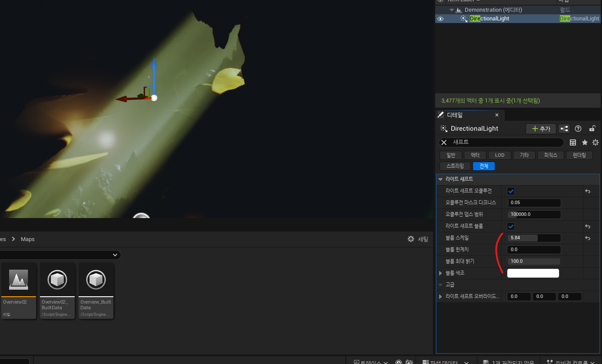
Task: Uncheck 라이트 섀프트 블룸 checkbox
Action: pyautogui.click(x=511, y=226)
